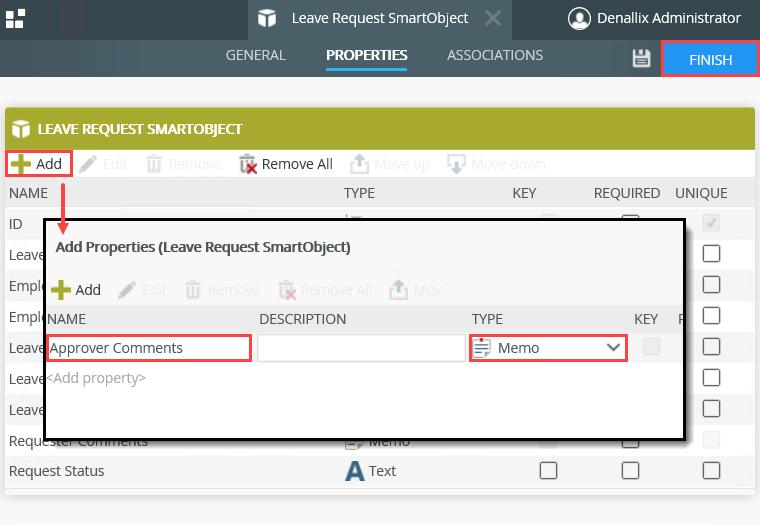Open the apps grid icon at top left
Screen dimensions: 760x525
[15, 19]
